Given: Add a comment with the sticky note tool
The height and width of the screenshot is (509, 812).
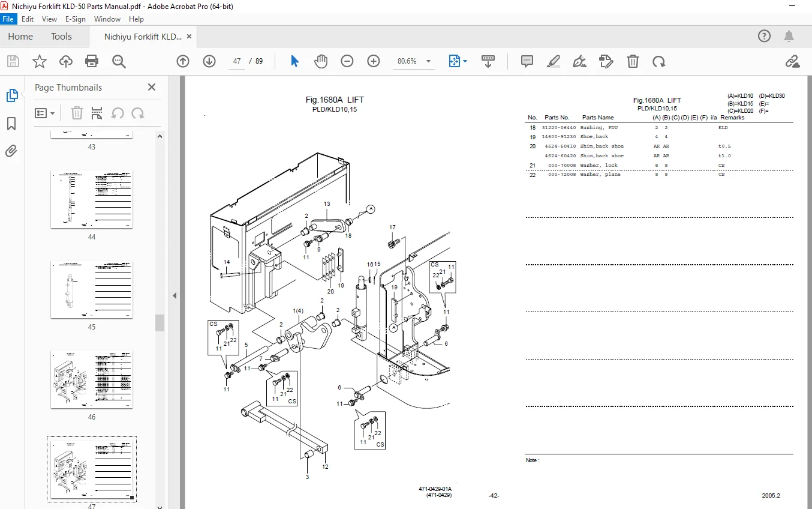Looking at the screenshot, I should (x=527, y=61).
